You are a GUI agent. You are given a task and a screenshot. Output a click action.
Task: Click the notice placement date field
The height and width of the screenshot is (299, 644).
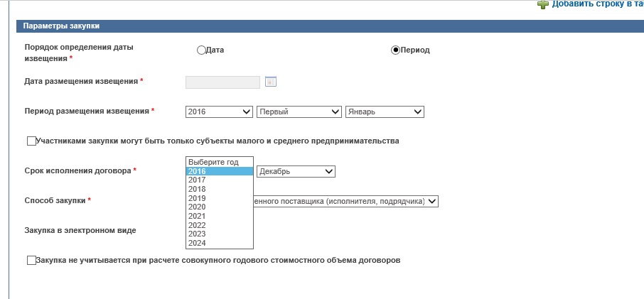click(222, 82)
